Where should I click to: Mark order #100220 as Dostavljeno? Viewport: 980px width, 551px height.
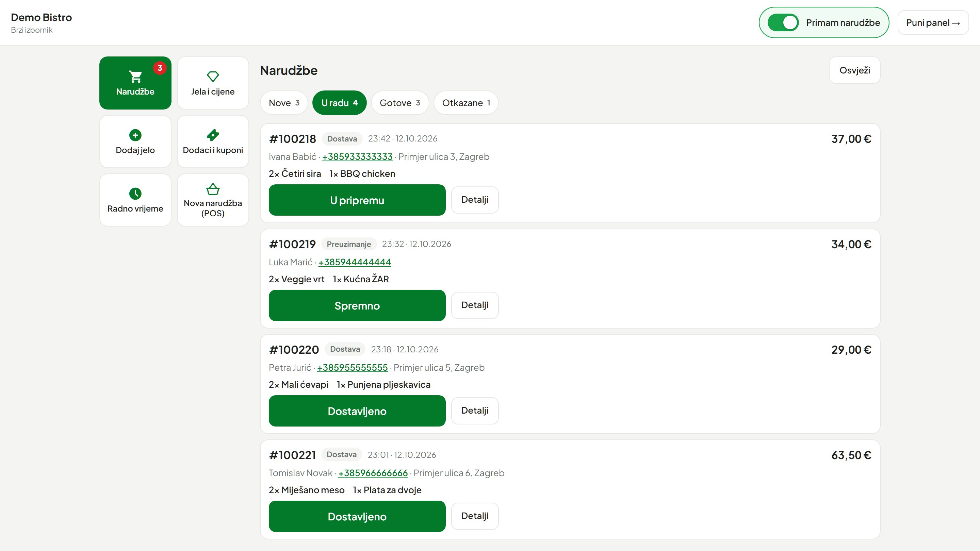tap(357, 411)
